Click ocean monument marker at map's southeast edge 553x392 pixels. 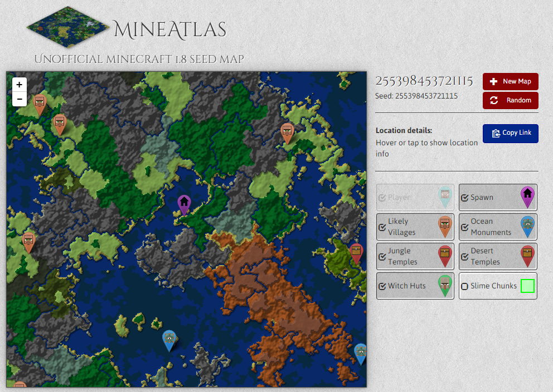click(x=361, y=354)
